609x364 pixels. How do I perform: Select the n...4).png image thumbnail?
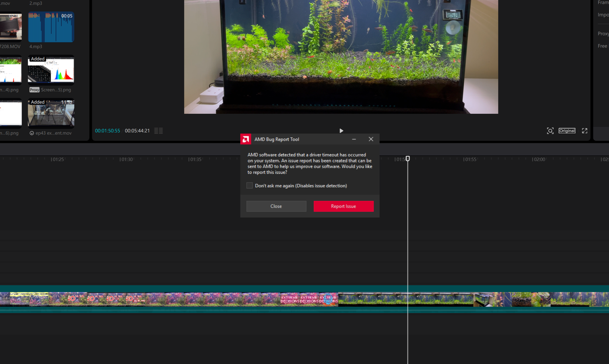[x=10, y=70]
